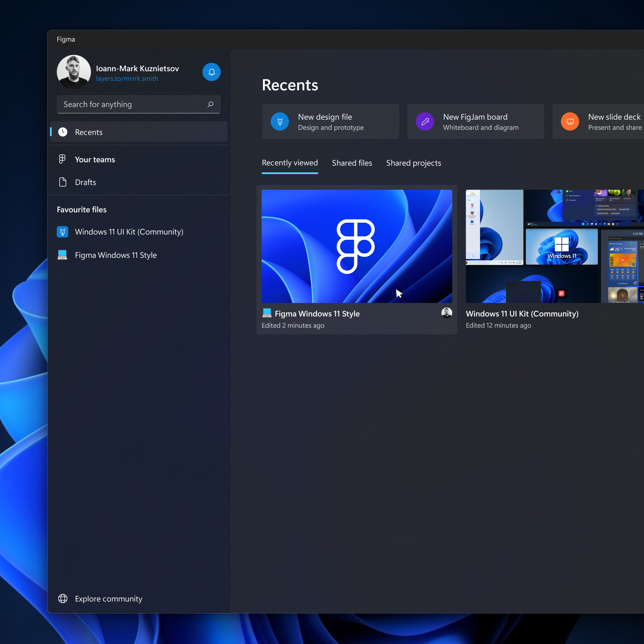Click the Ioann-Mark Kuznietsov name
Image resolution: width=644 pixels, height=644 pixels.
(x=137, y=68)
